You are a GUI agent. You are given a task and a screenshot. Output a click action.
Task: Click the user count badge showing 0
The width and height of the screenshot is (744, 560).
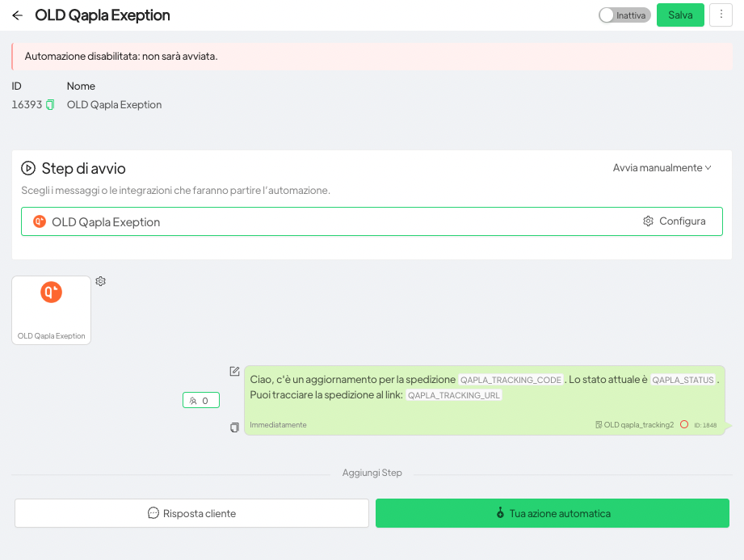coord(201,400)
